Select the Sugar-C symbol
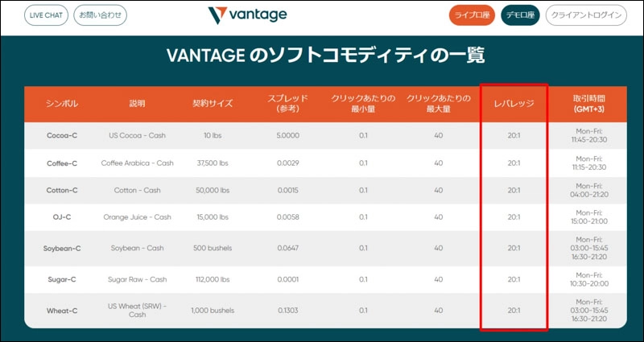 pos(62,279)
